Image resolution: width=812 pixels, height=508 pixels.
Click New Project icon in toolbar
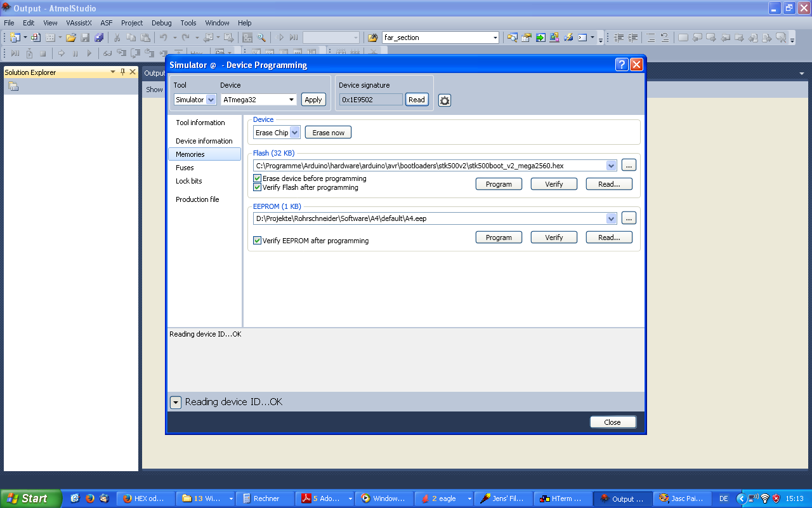(15, 37)
